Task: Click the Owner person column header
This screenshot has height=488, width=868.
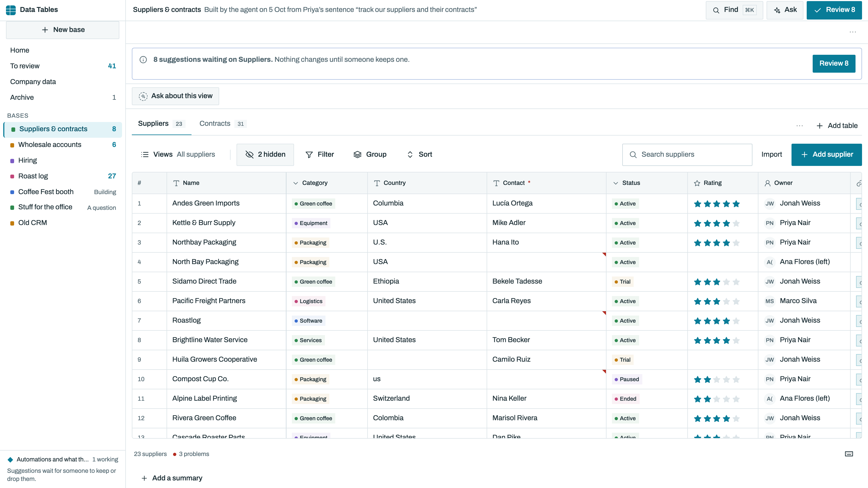Action: 804,183
